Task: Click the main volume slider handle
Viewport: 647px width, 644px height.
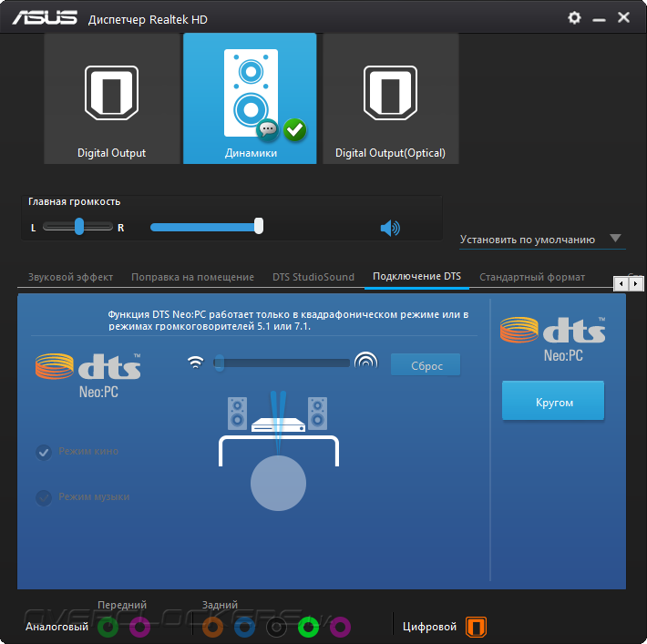Action: click(259, 226)
